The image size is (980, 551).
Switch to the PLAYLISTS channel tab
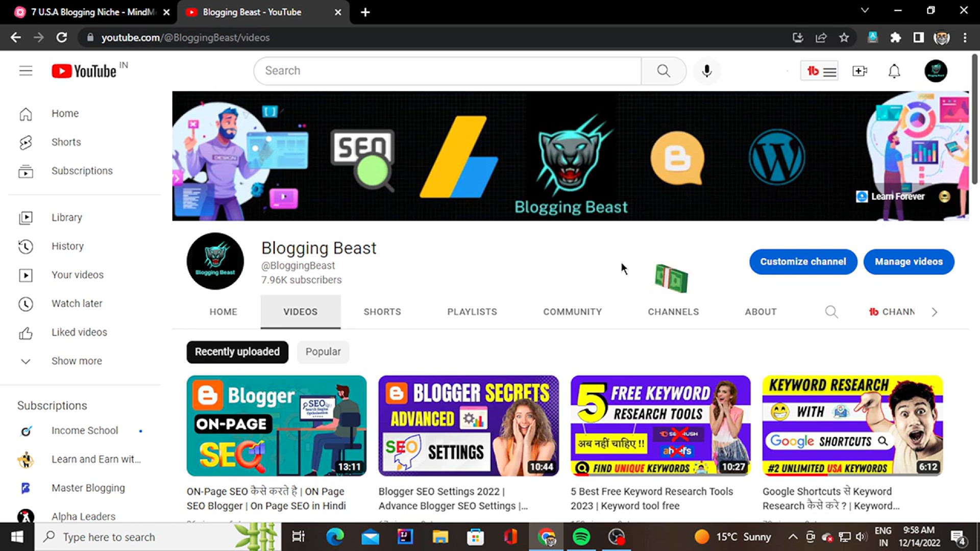tap(472, 312)
